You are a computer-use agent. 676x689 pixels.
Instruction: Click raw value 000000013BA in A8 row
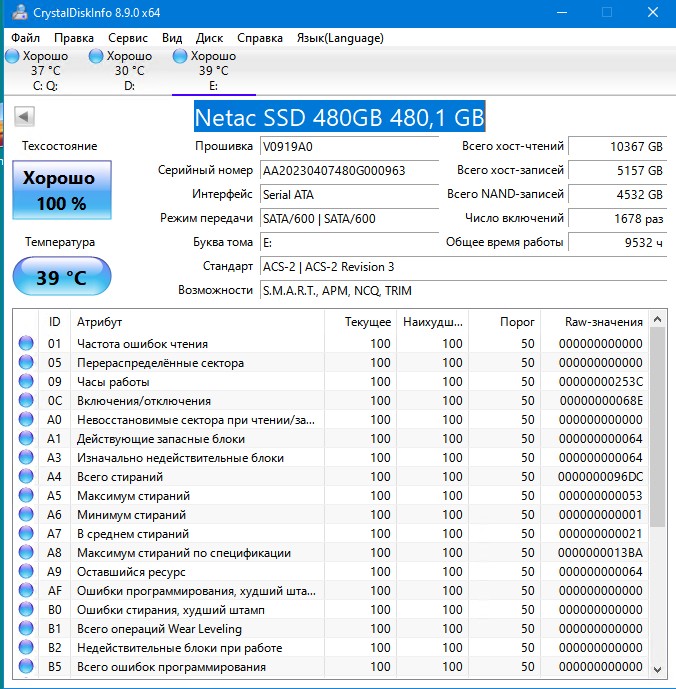600,552
